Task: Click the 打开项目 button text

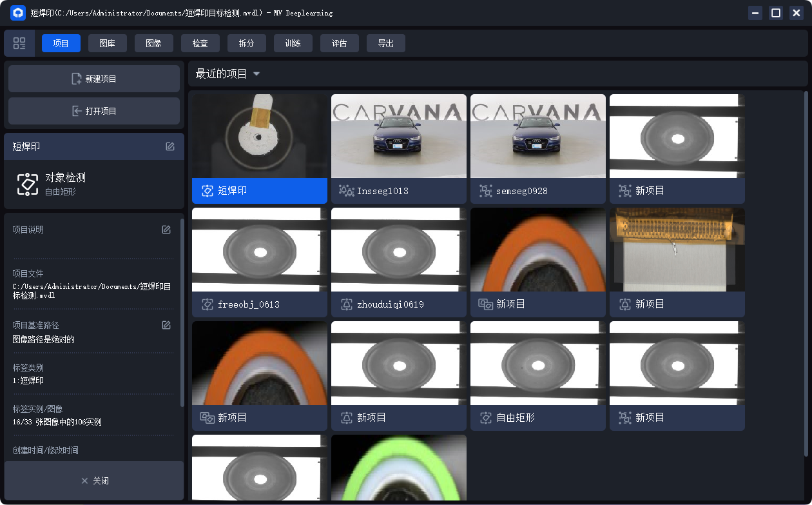Action: point(101,111)
